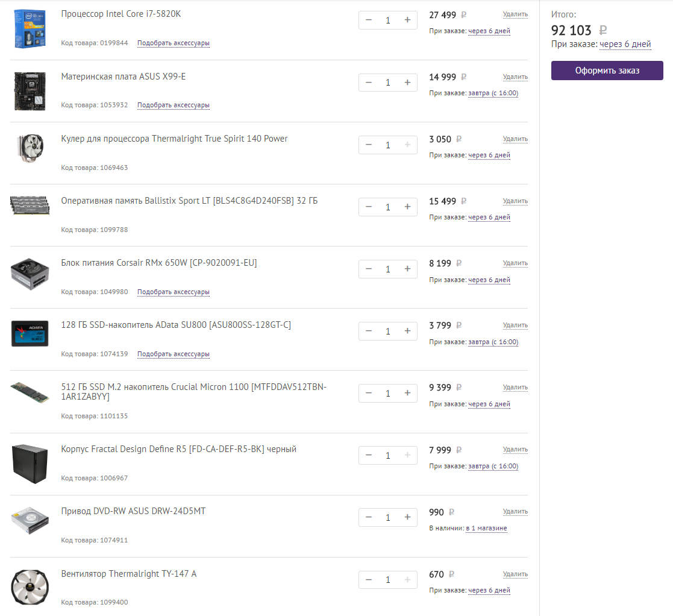
Task: Increase ADATA SU800 SSD quantity
Action: (x=407, y=331)
